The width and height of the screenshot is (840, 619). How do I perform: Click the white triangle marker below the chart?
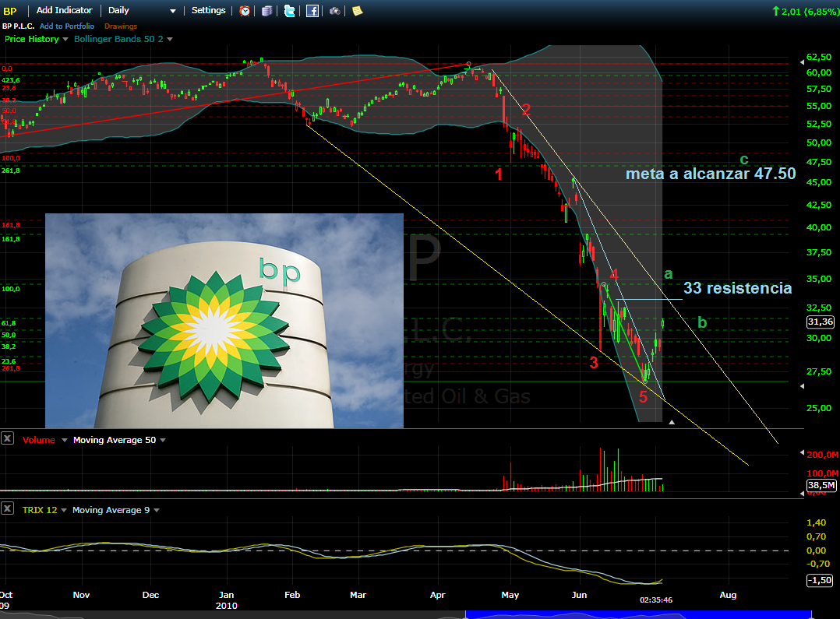[x=672, y=422]
